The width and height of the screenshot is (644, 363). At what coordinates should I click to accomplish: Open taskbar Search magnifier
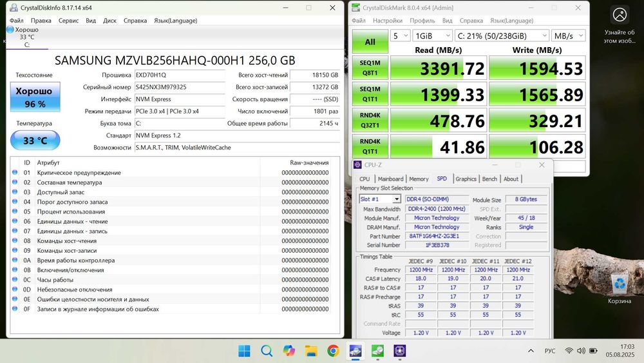point(267,351)
